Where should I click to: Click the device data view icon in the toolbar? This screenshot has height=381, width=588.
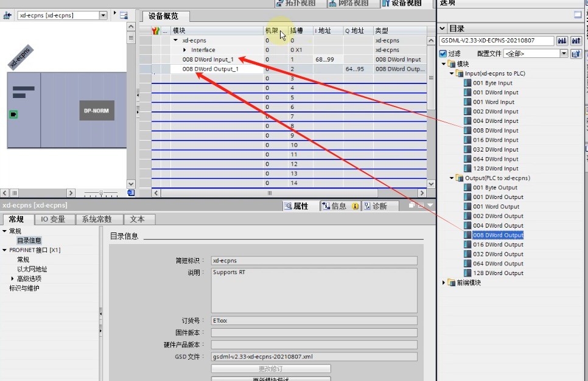click(x=124, y=15)
